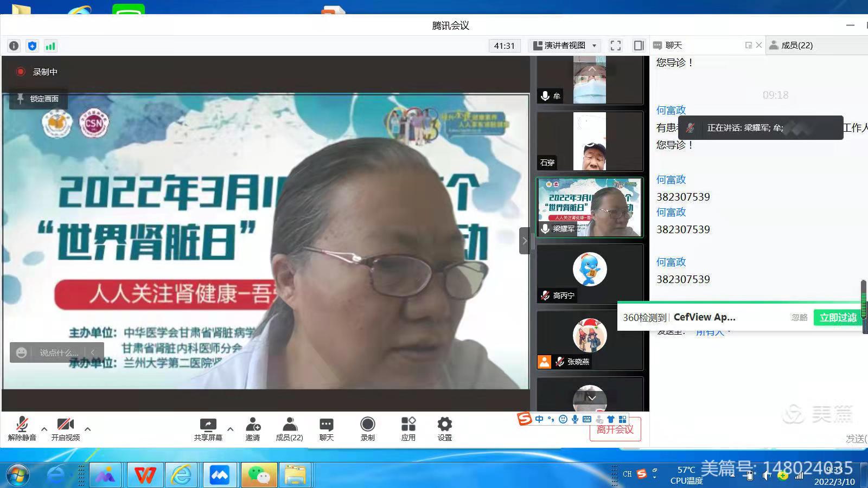Toggle the side panel layout icon
The height and width of the screenshot is (488, 868).
click(x=639, y=46)
